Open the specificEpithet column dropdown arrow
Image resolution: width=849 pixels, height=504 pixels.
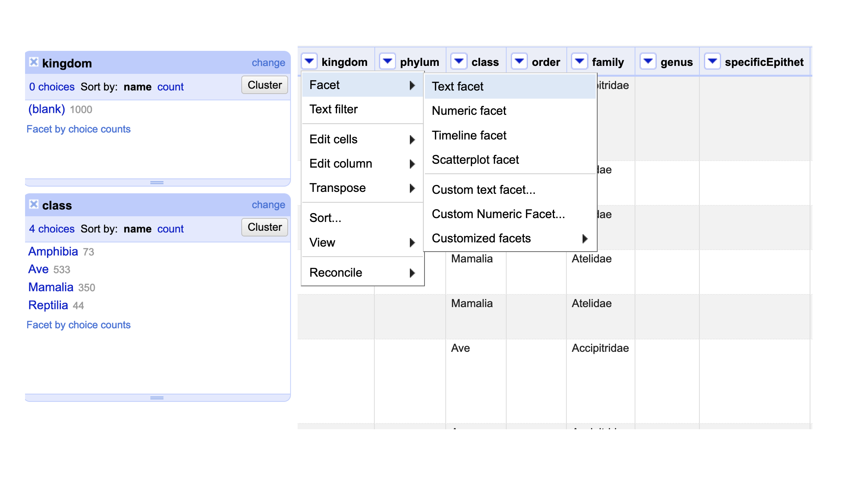coord(713,61)
